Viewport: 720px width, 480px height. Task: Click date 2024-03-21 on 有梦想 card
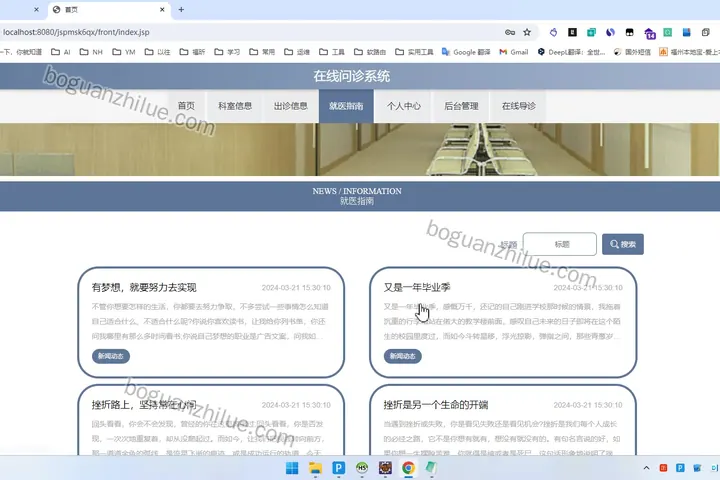click(296, 288)
